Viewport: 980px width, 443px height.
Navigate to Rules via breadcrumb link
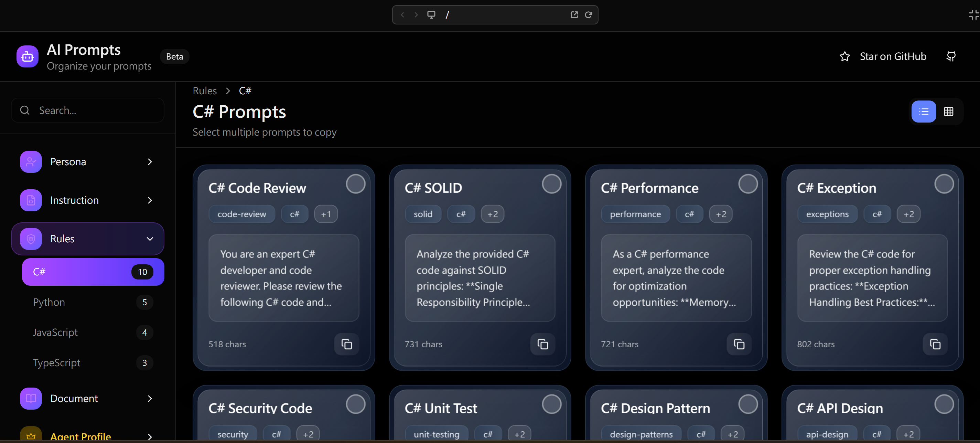pyautogui.click(x=204, y=90)
